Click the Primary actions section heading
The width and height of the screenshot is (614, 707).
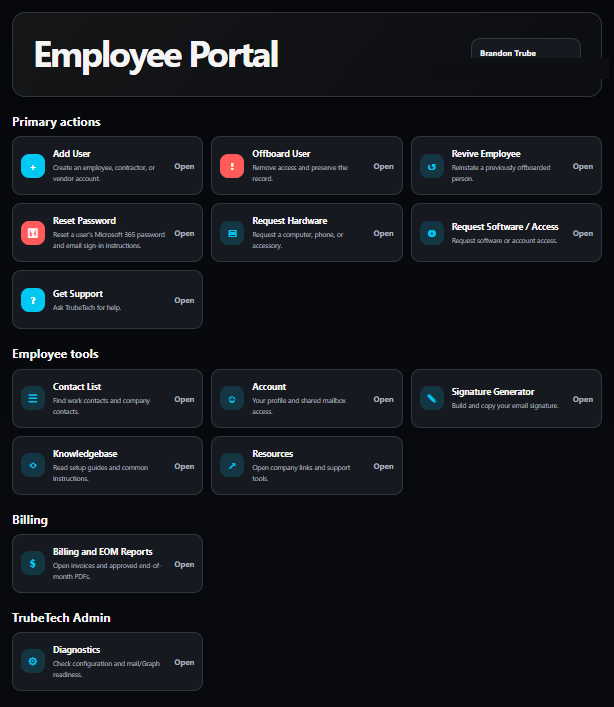point(56,122)
